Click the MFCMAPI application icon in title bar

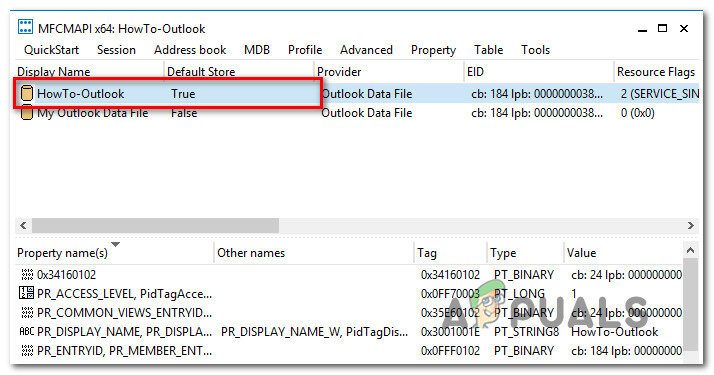click(x=26, y=27)
